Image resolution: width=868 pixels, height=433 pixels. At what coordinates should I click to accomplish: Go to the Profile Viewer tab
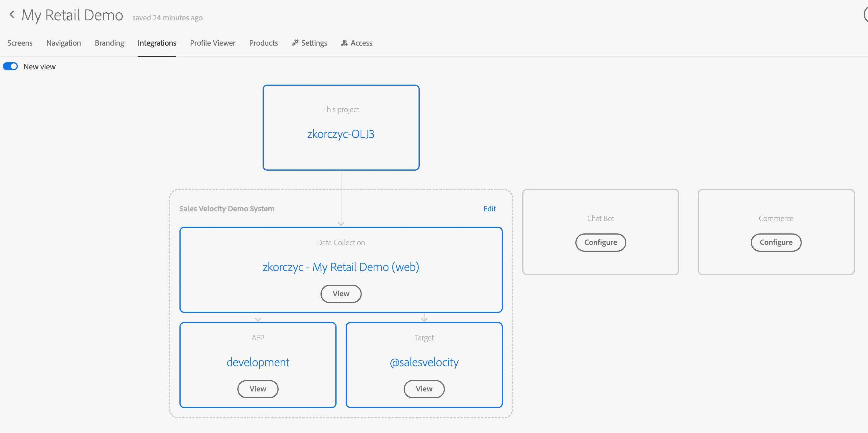pos(213,43)
